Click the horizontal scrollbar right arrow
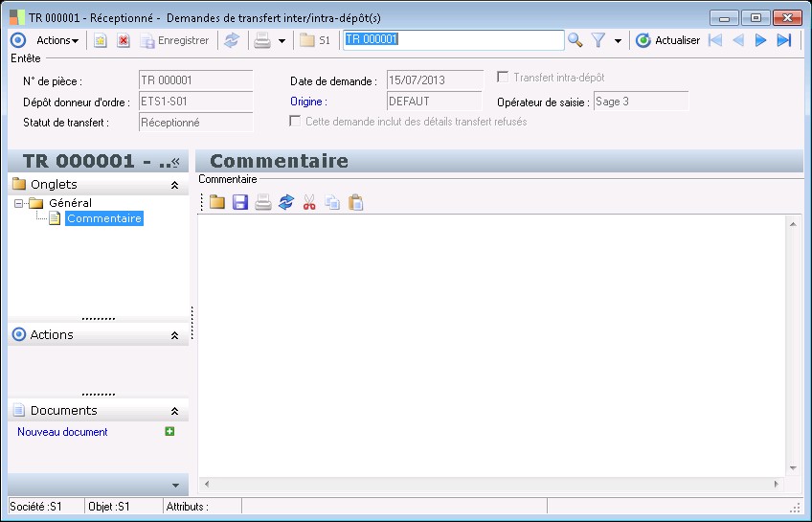 click(777, 485)
